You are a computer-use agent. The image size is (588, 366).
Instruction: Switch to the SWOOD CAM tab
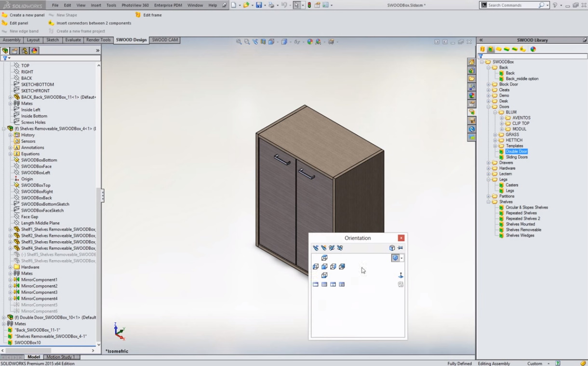pos(165,40)
